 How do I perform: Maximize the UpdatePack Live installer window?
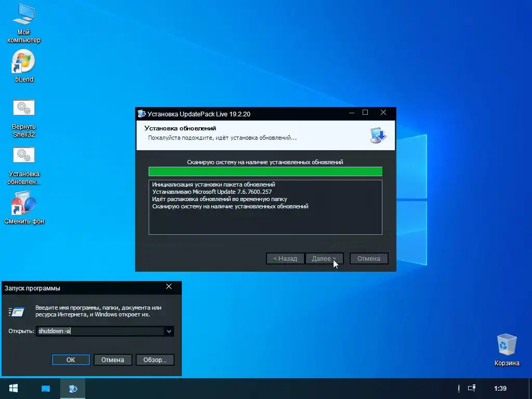pos(365,113)
